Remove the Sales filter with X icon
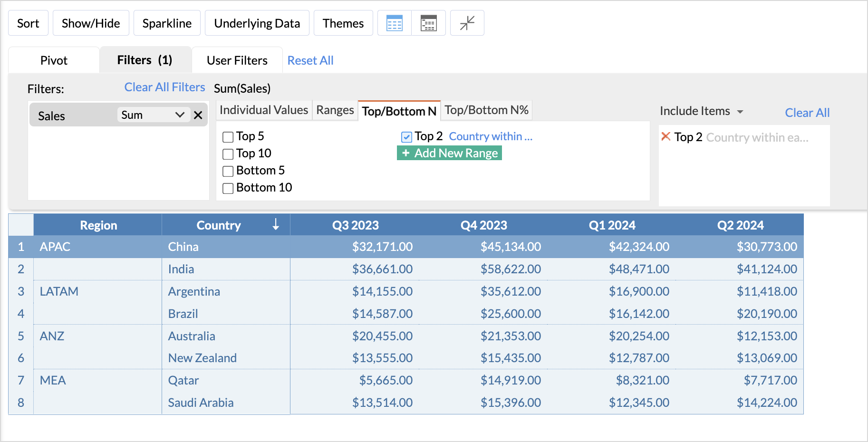 pos(198,115)
